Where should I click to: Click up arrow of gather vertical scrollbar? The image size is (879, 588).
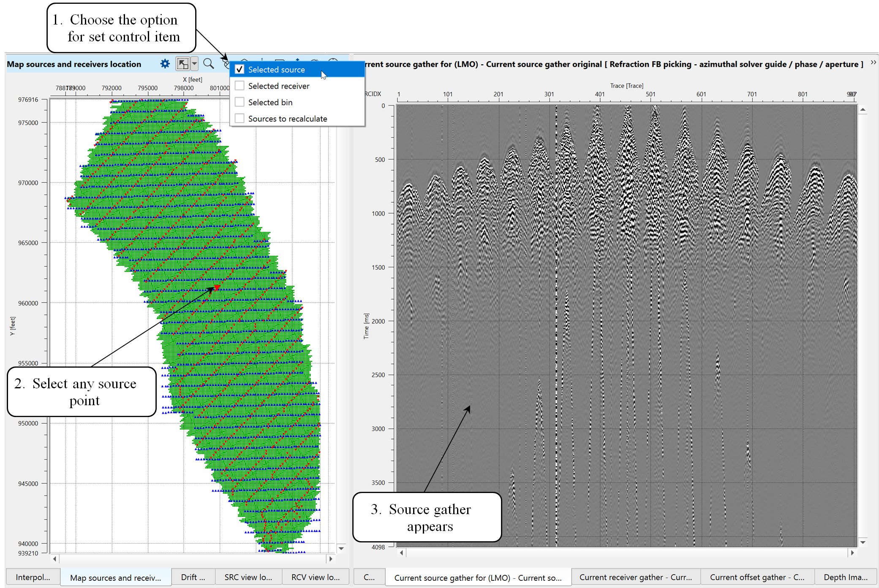pos(863,110)
